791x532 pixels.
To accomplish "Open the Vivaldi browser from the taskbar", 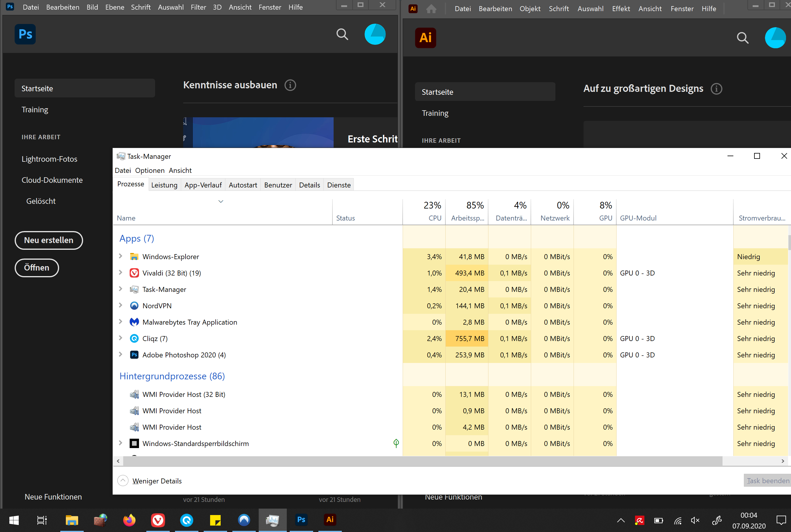I will (x=157, y=520).
